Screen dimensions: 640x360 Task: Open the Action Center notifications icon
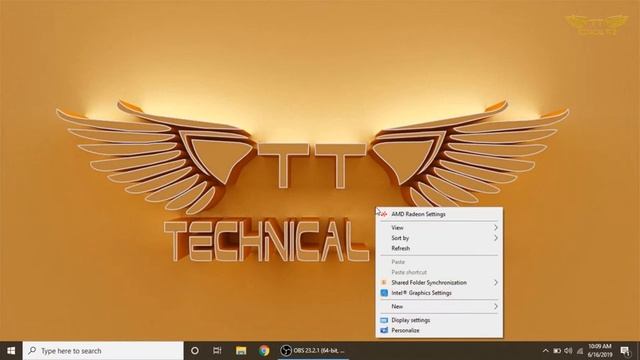pos(625,351)
